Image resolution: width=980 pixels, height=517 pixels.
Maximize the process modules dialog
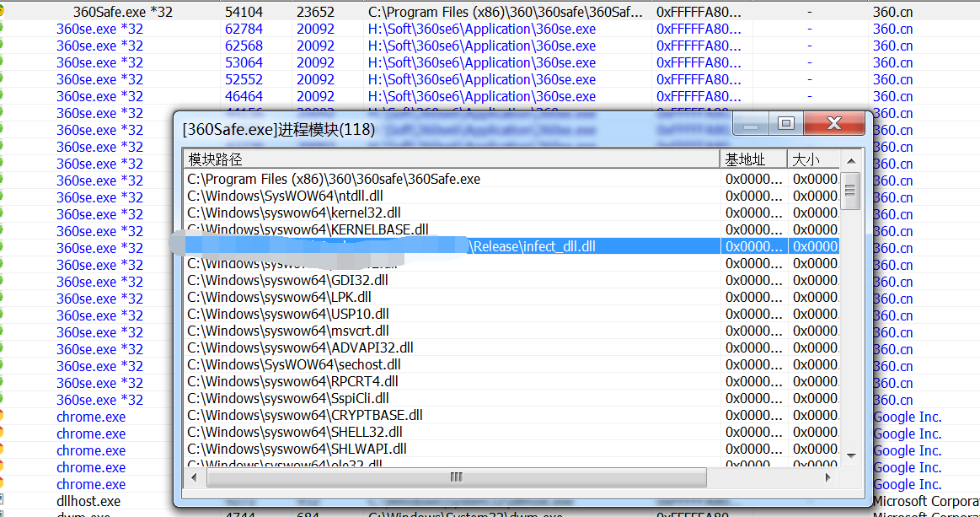pyautogui.click(x=786, y=123)
